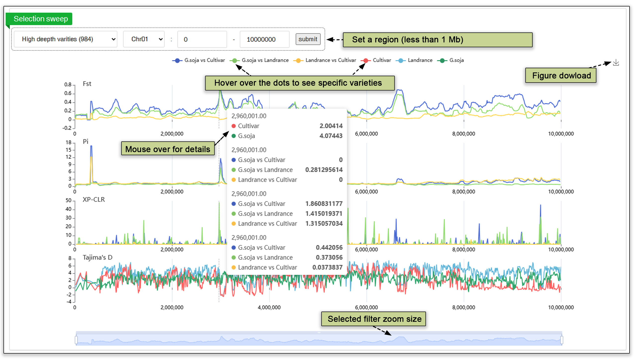Open the Chr01 chromosome dropdown
Image resolution: width=635 pixels, height=364 pixels.
[144, 39]
